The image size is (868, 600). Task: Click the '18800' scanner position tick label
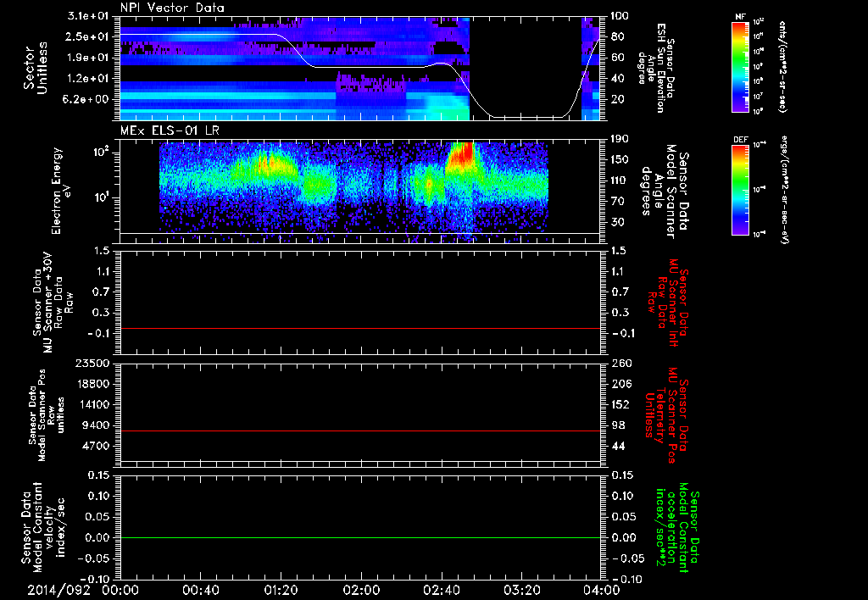click(93, 384)
